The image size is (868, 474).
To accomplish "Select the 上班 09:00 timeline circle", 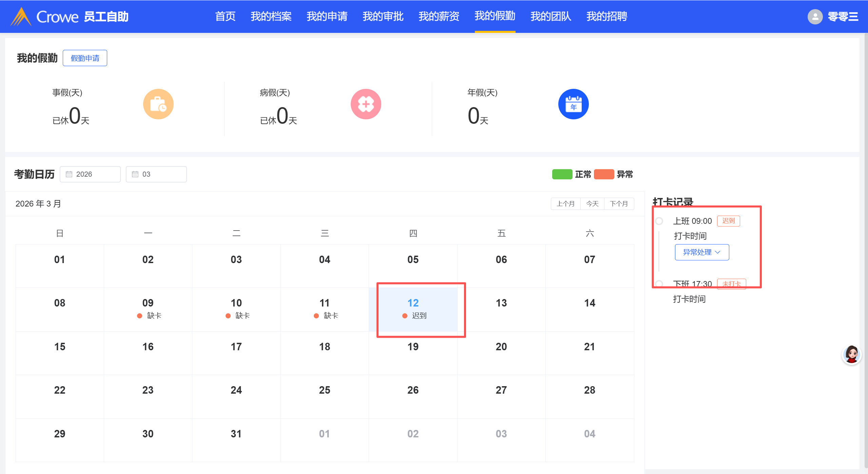I will pyautogui.click(x=659, y=221).
